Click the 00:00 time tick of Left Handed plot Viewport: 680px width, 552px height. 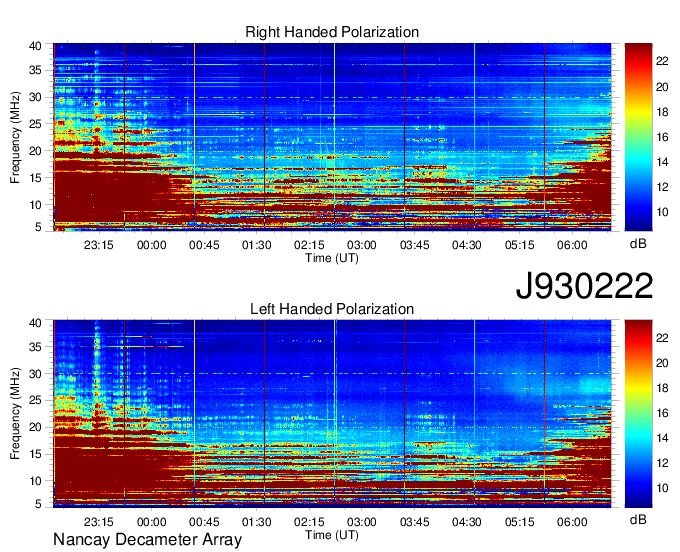(151, 522)
